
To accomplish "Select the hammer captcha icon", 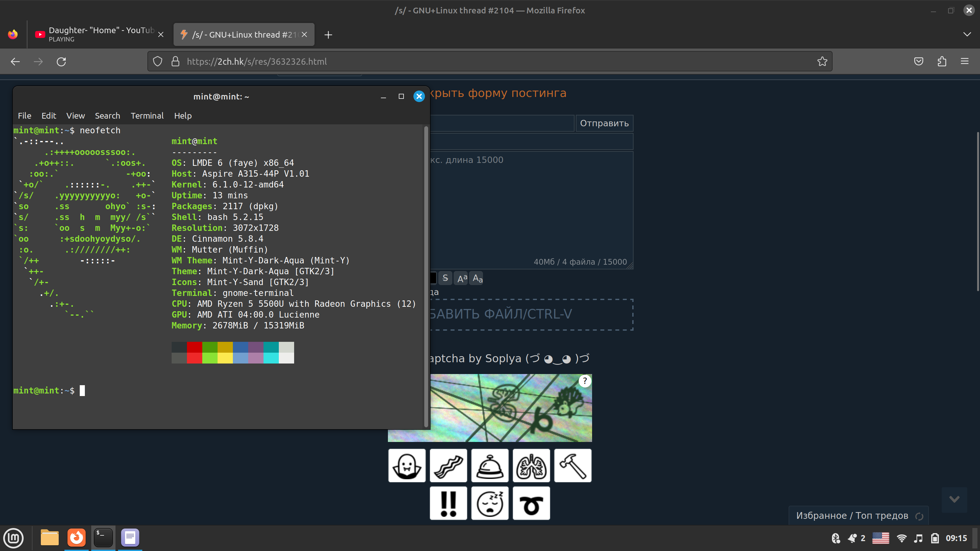I will click(573, 466).
